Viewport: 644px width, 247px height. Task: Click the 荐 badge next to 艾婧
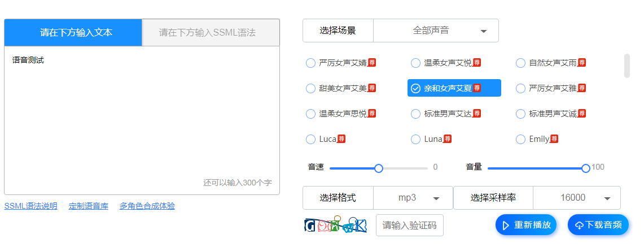tap(372, 63)
